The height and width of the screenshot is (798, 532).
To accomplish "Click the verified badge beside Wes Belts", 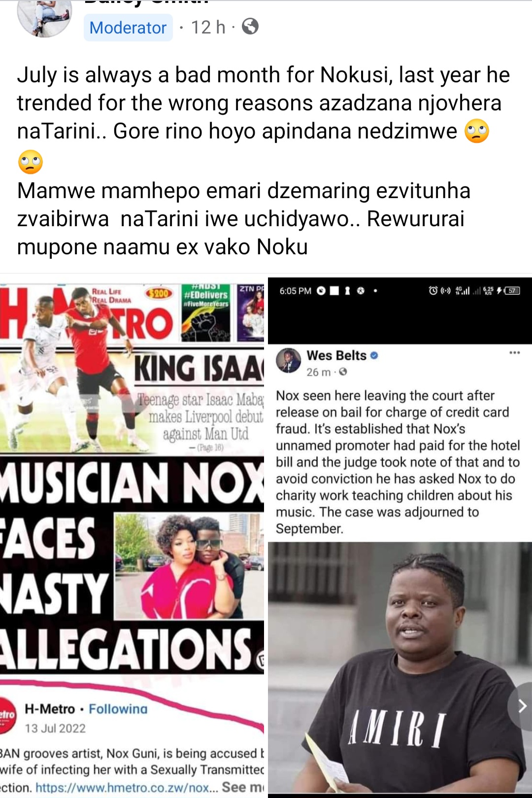I will (x=374, y=355).
